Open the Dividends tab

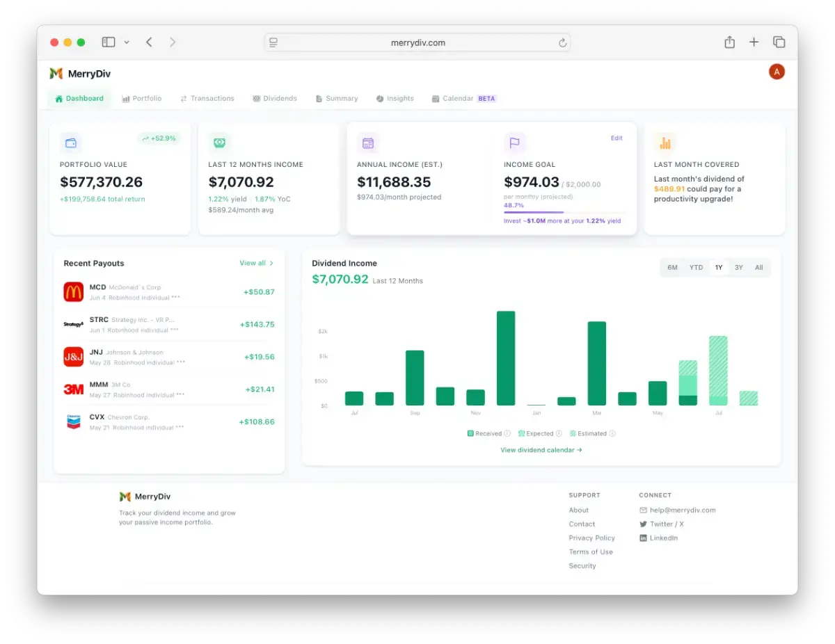coord(275,99)
